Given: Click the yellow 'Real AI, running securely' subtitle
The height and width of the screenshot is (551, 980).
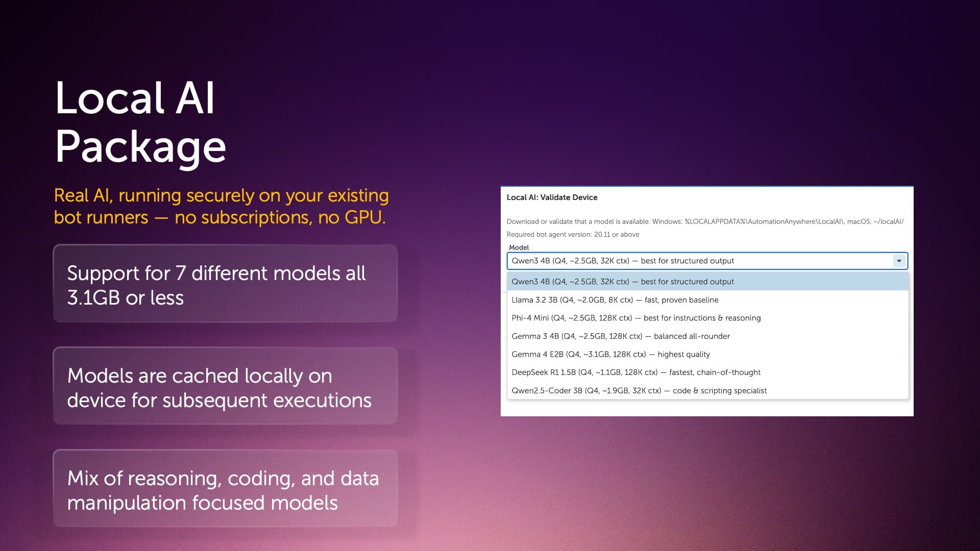Looking at the screenshot, I should point(221,206).
